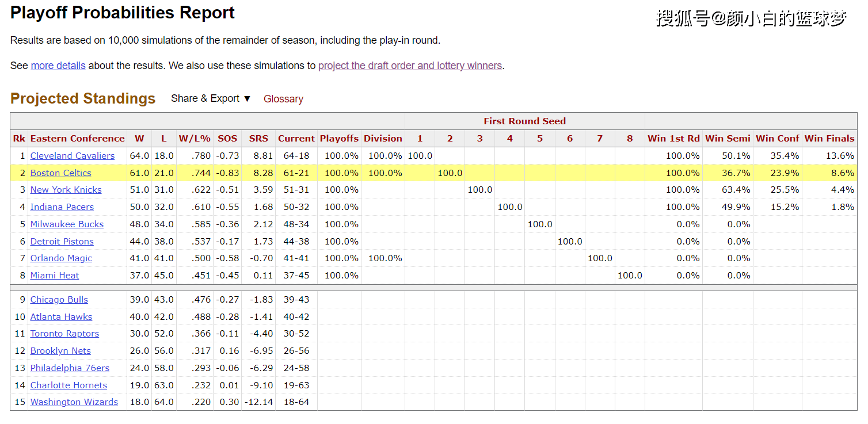Select Pistons' 100.0 sixth seed value
This screenshot has height=424, width=868.
click(x=570, y=241)
